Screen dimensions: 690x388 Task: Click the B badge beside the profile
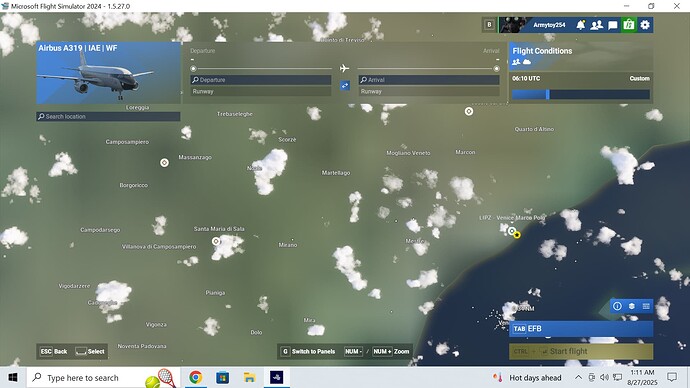[x=489, y=25]
